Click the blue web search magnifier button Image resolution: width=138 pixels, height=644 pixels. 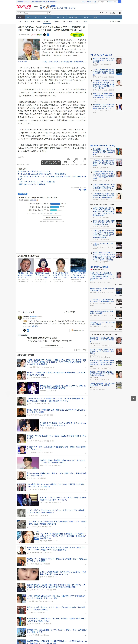coord(120,2)
